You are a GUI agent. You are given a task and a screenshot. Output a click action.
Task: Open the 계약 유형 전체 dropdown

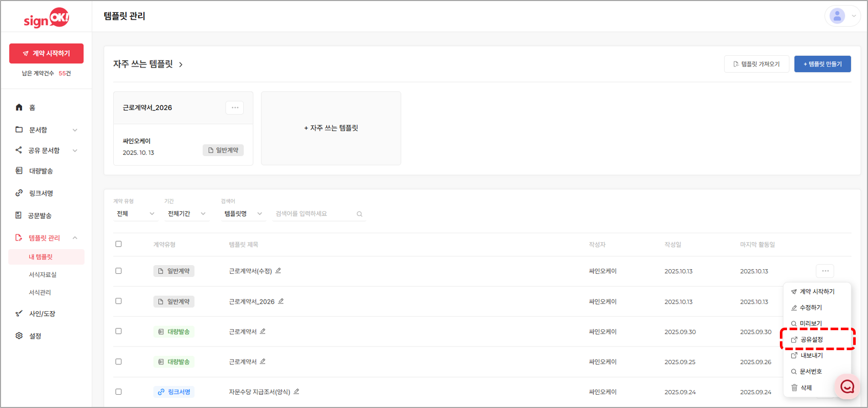(x=135, y=214)
